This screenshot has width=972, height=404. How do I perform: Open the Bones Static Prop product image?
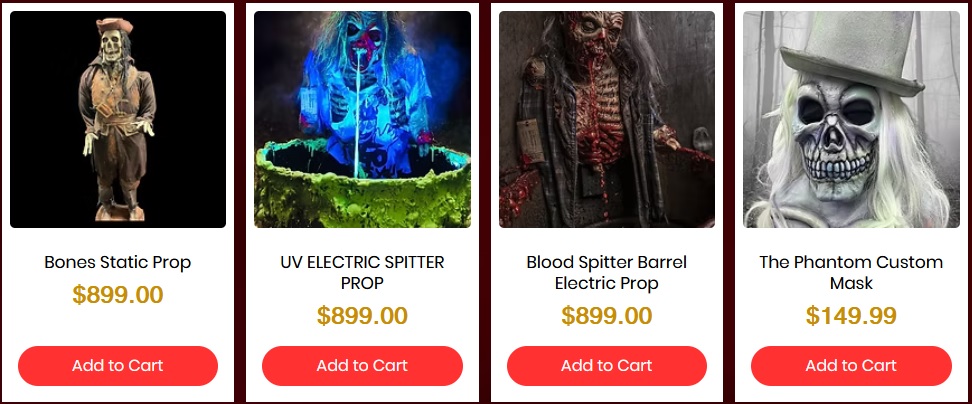(118, 120)
